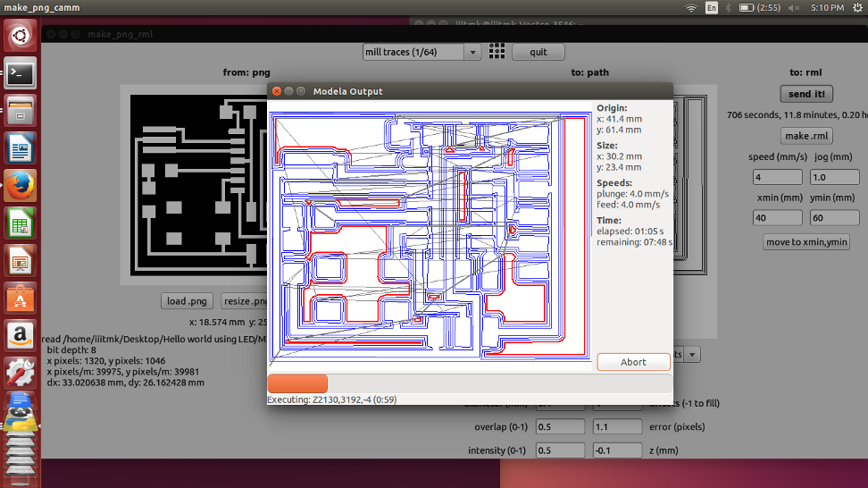This screenshot has width=868, height=488.
Task: Click the Executing: Z2130,3192,-4 status text
Action: coord(331,400)
